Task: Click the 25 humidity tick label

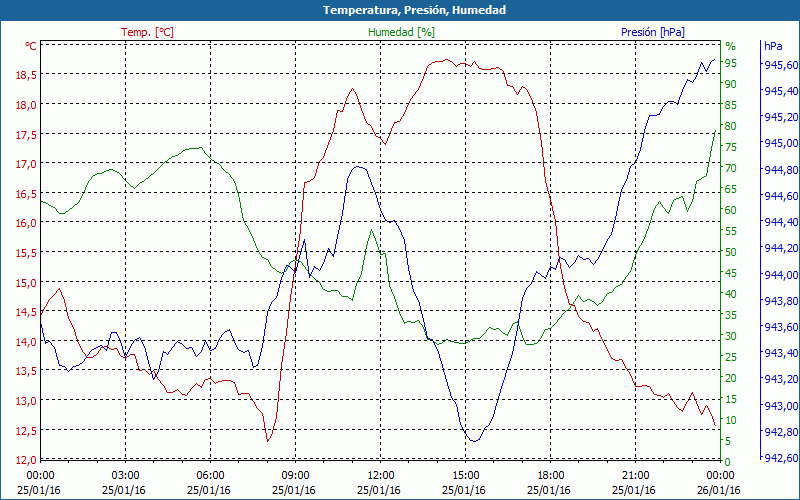Action: (731, 357)
